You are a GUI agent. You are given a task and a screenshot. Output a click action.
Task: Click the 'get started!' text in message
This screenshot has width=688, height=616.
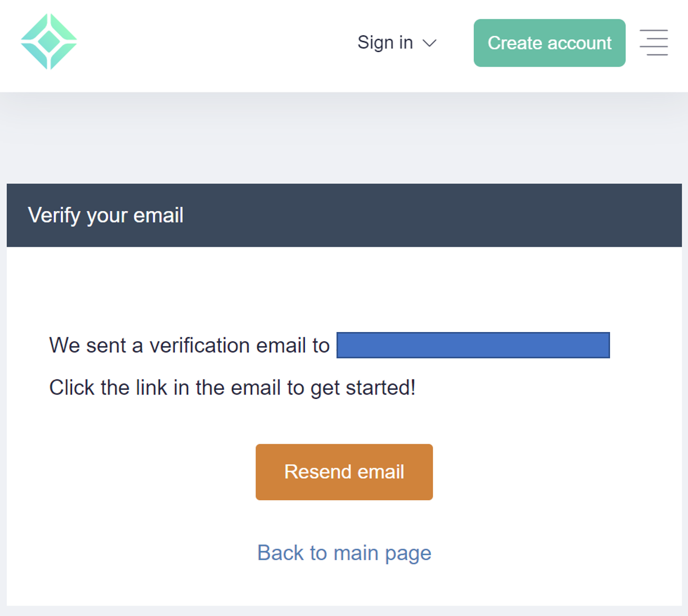363,388
